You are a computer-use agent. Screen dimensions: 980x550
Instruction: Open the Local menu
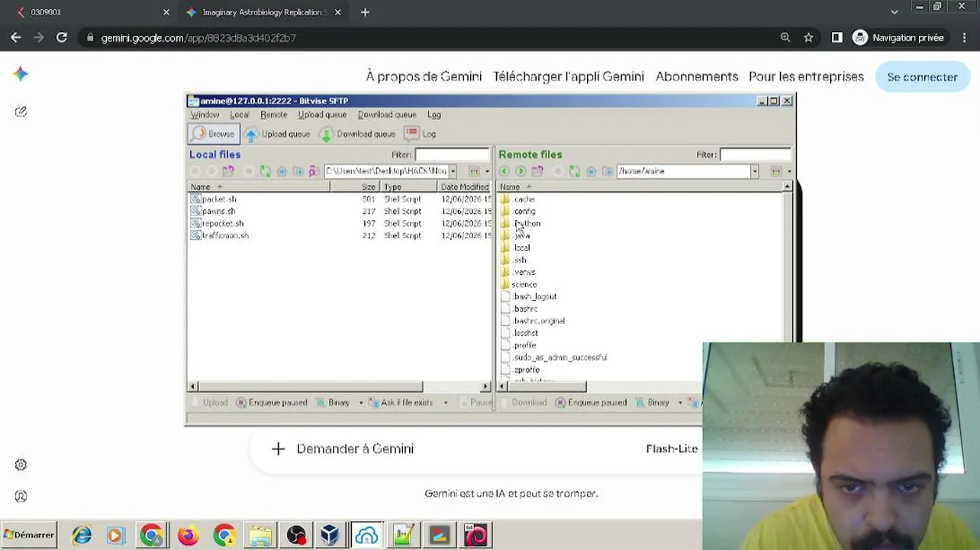pos(240,115)
